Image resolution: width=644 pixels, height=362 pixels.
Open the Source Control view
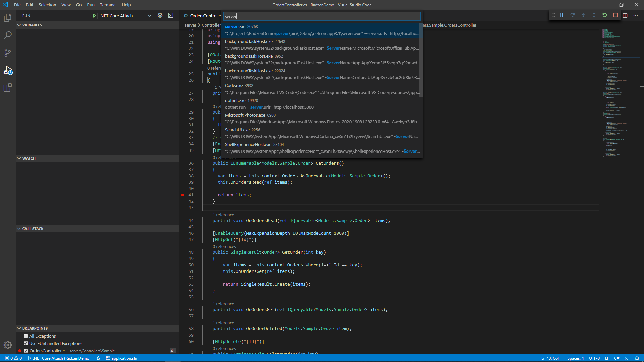(7, 53)
